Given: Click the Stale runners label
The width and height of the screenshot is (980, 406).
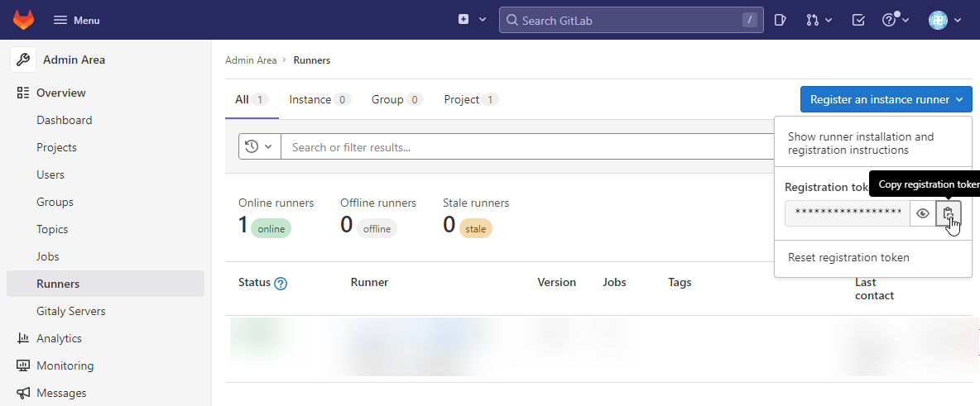Looking at the screenshot, I should (476, 203).
